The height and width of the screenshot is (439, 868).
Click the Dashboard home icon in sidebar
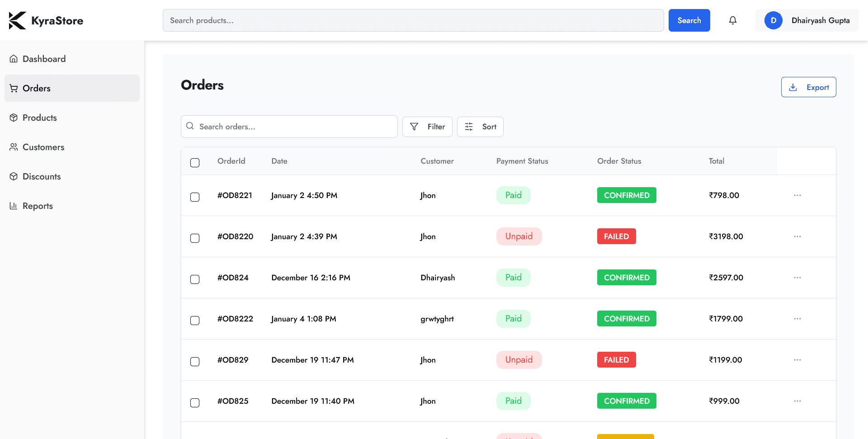[14, 59]
